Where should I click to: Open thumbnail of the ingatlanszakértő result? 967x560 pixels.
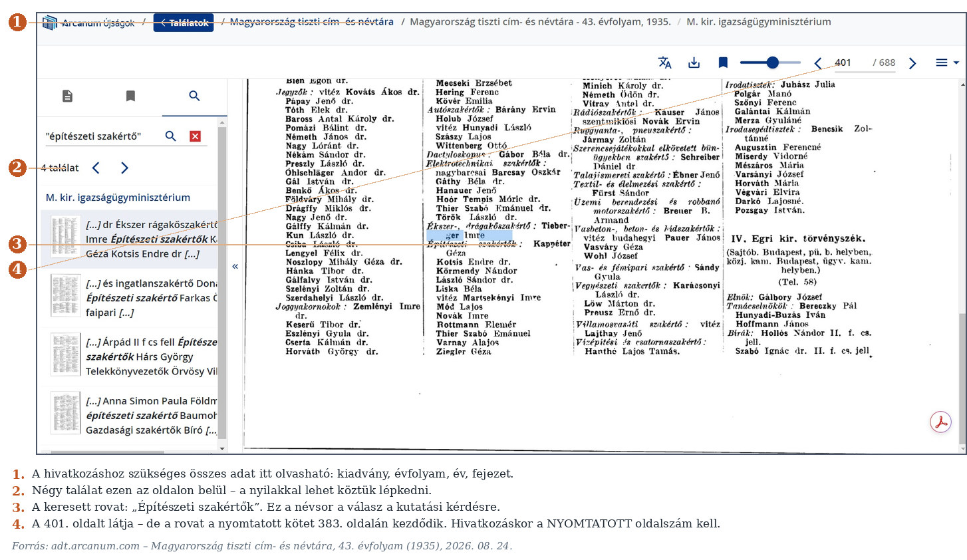[x=65, y=295]
